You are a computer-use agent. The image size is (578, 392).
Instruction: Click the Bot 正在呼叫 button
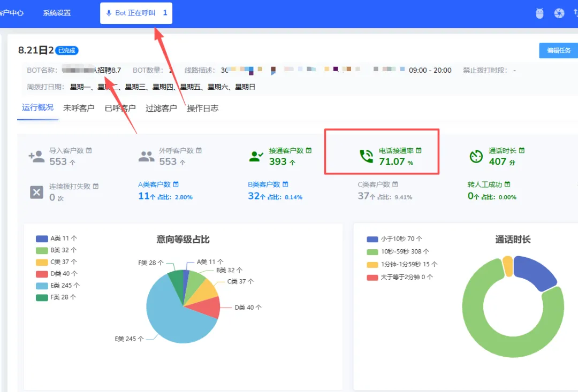(x=135, y=13)
